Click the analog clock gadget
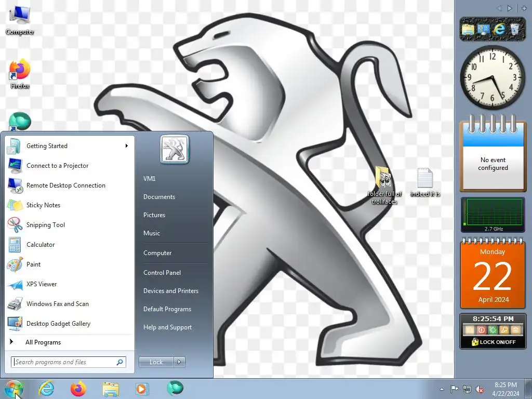 coord(493,77)
